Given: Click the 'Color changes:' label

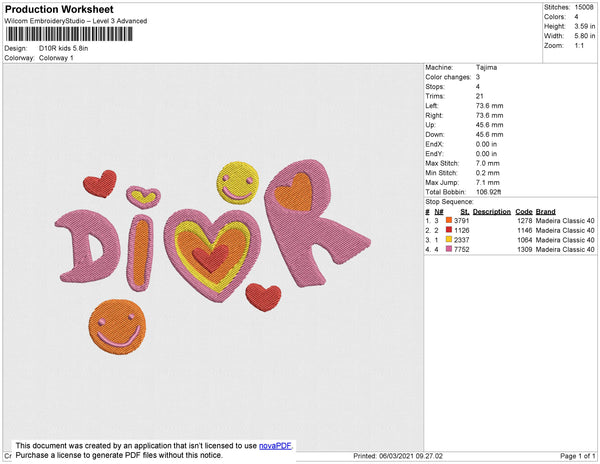Looking at the screenshot, I should (x=448, y=77).
